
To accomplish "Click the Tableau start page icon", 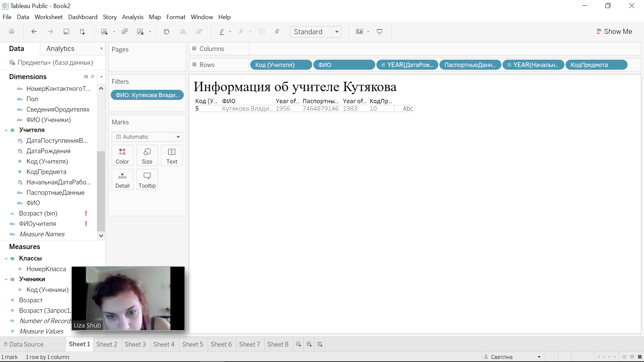I will tap(12, 32).
